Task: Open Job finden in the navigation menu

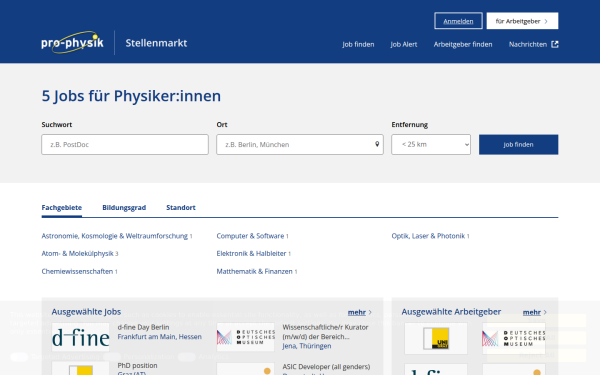Action: click(358, 44)
